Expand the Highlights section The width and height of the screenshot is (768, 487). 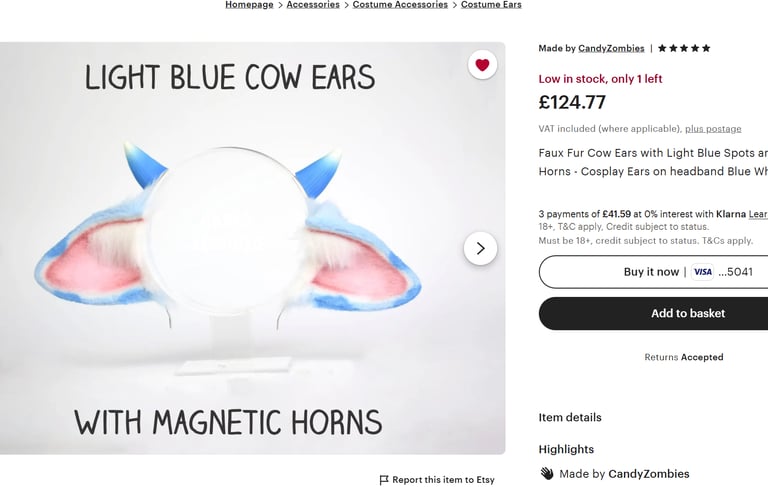click(566, 449)
